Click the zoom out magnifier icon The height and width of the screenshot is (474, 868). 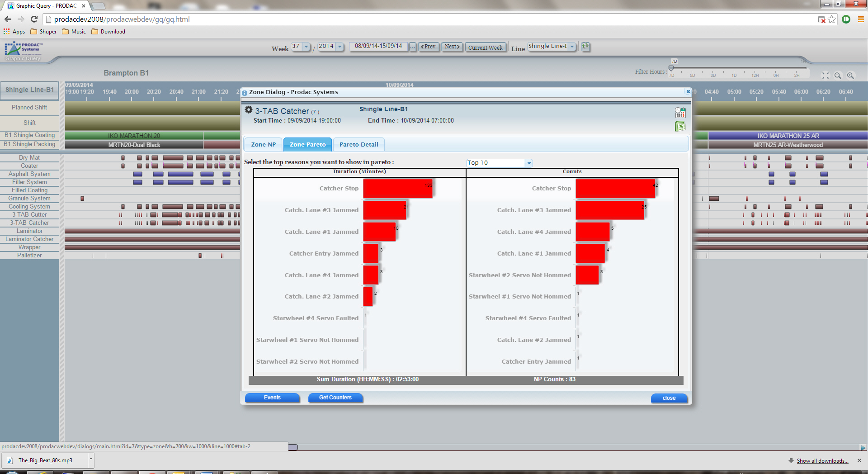coord(838,76)
